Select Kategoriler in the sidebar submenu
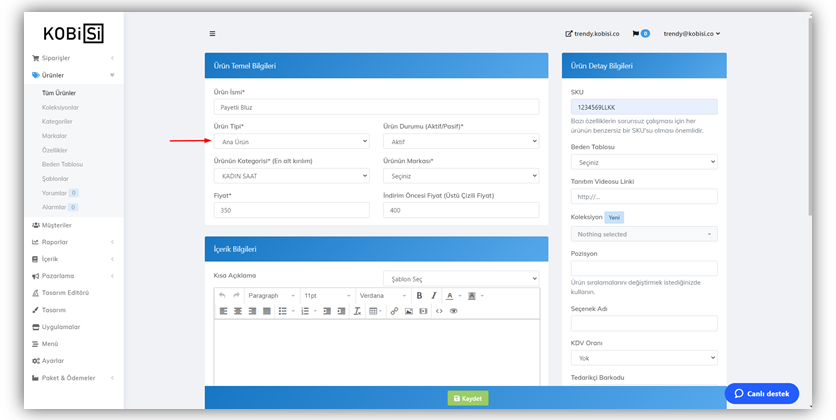This screenshot has width=836, height=420. [57, 121]
